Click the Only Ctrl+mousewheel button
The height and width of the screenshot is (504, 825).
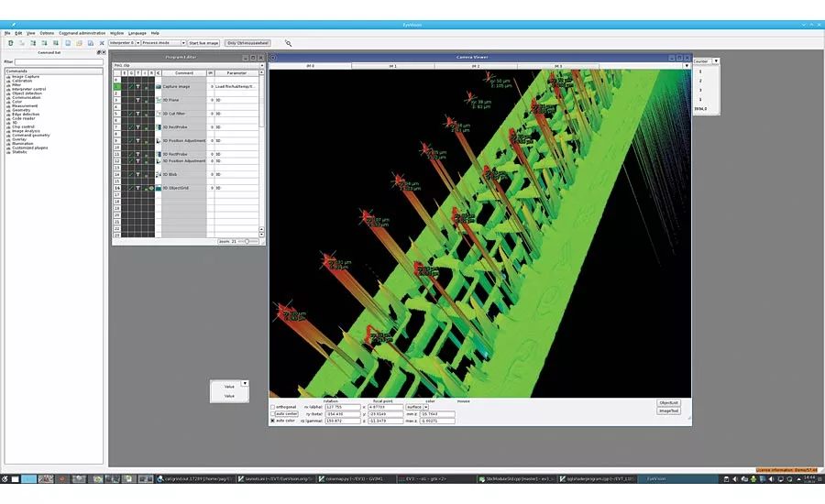(247, 43)
